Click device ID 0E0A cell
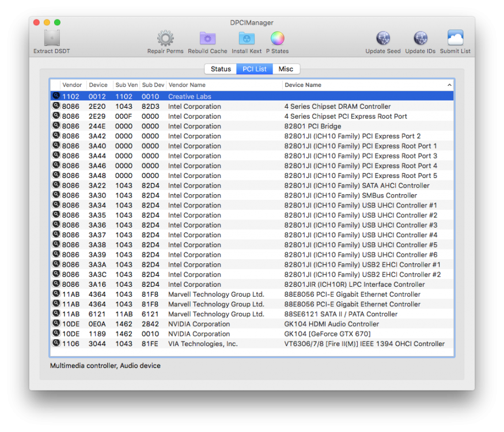The width and height of the screenshot is (504, 432). [97, 324]
